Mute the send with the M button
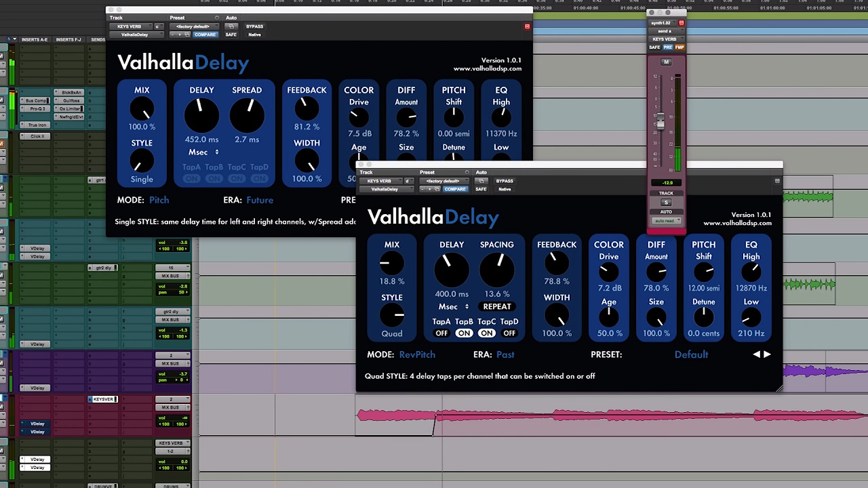This screenshot has height=488, width=868. (666, 62)
